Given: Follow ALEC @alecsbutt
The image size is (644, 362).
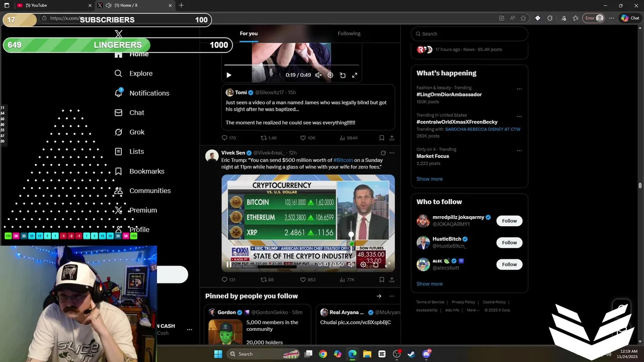Looking at the screenshot, I should [509, 264].
